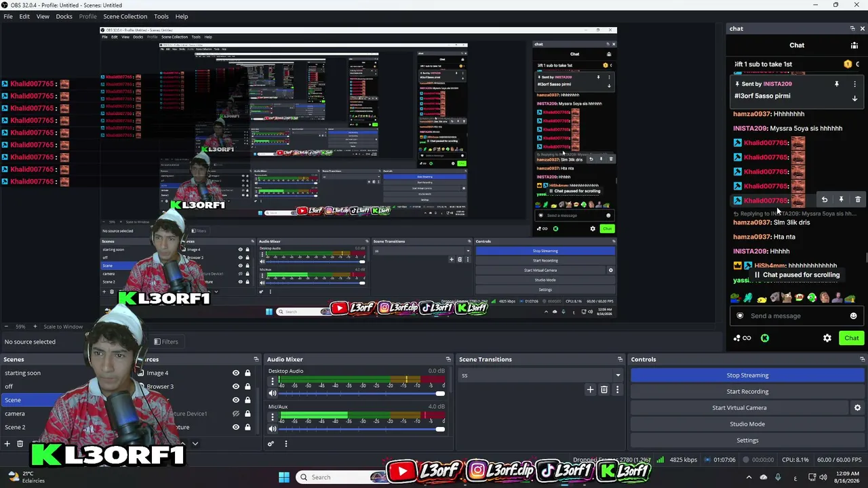Open the Docks menu
The width and height of the screenshot is (868, 488).
coord(64,16)
